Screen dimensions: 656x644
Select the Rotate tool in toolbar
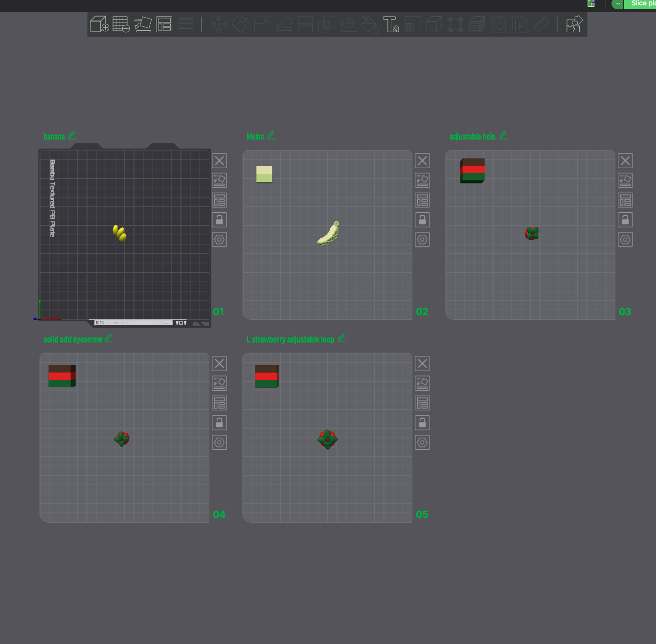click(x=240, y=24)
